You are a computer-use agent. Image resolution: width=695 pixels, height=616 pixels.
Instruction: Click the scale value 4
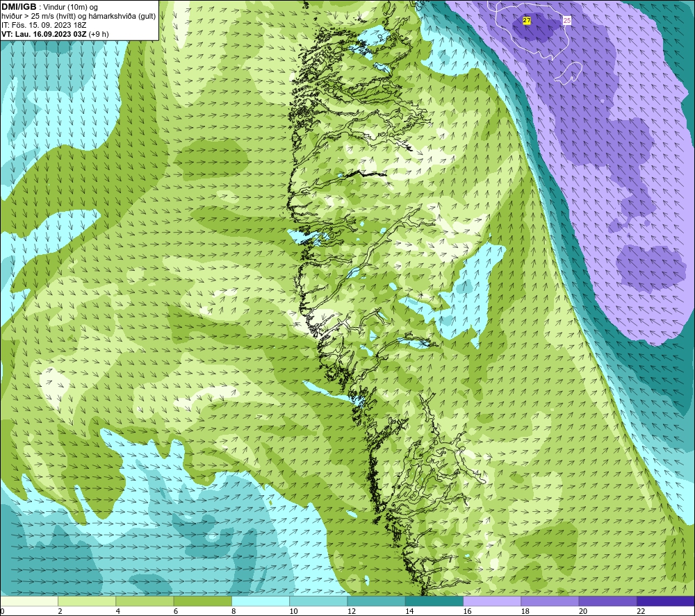coord(118,611)
